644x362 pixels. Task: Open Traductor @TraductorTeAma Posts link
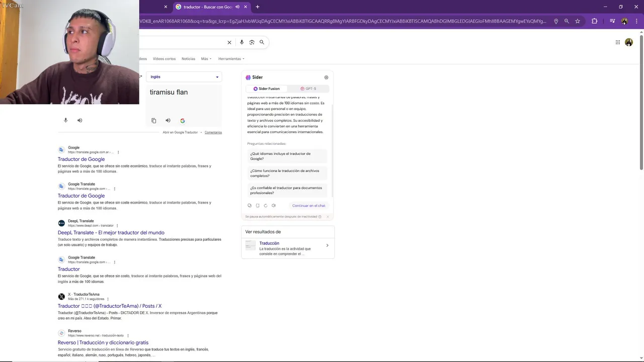coord(109,306)
